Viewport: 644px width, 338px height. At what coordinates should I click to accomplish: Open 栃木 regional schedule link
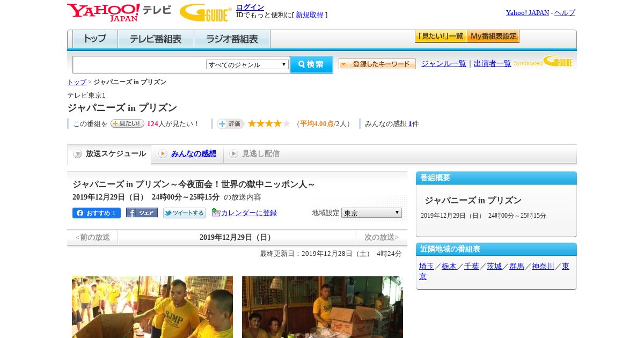(x=449, y=266)
